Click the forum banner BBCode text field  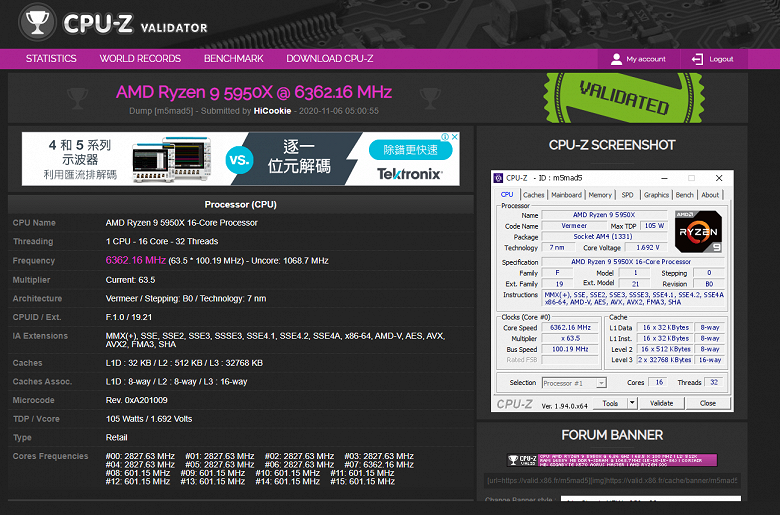tap(612, 481)
